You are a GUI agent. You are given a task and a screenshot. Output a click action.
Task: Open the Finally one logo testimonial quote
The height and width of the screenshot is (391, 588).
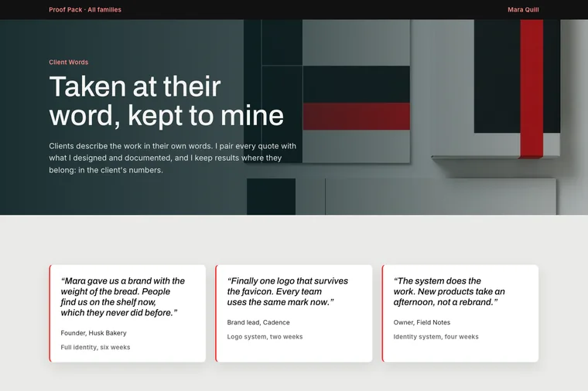click(x=287, y=291)
